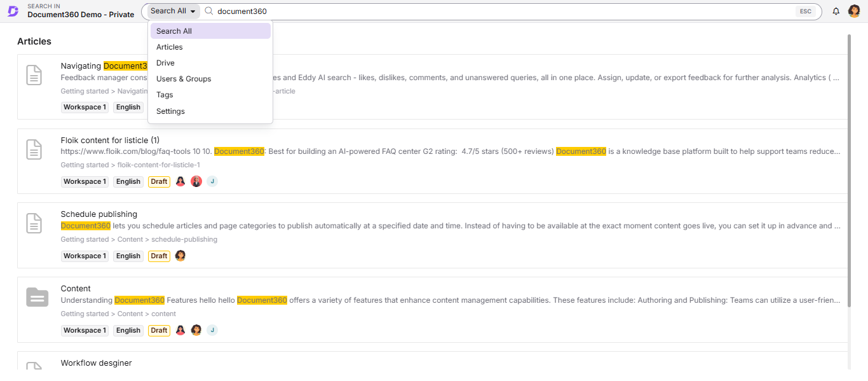Click breadcrumb path ending in schedule-publishing
The height and width of the screenshot is (381, 868).
click(x=139, y=240)
